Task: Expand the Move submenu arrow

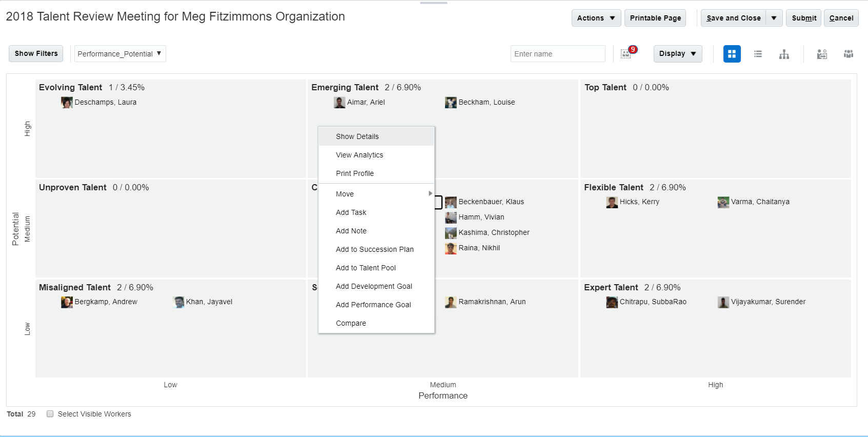Action: pyautogui.click(x=430, y=193)
